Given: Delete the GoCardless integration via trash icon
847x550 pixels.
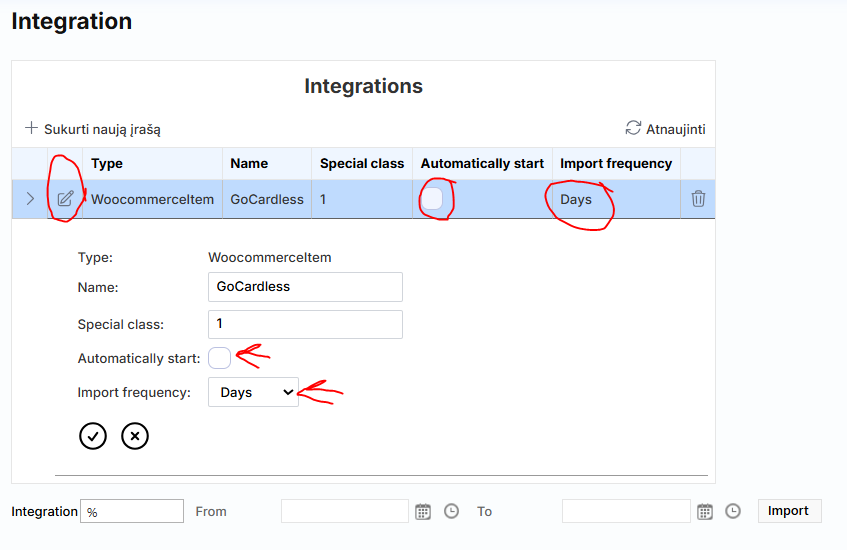Looking at the screenshot, I should pos(698,199).
